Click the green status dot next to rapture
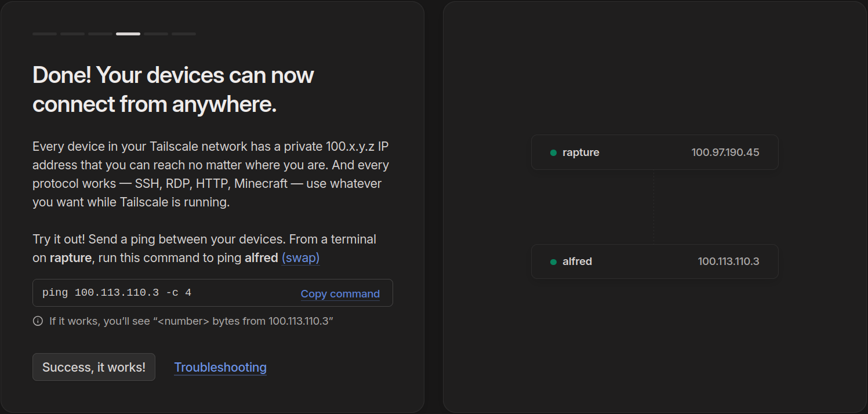 click(x=553, y=152)
